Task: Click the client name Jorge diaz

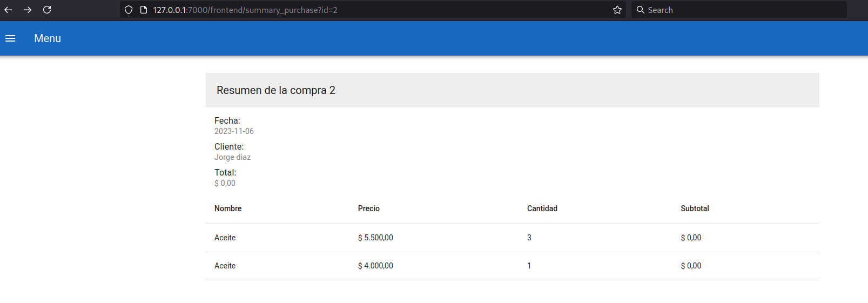Action: click(x=232, y=157)
